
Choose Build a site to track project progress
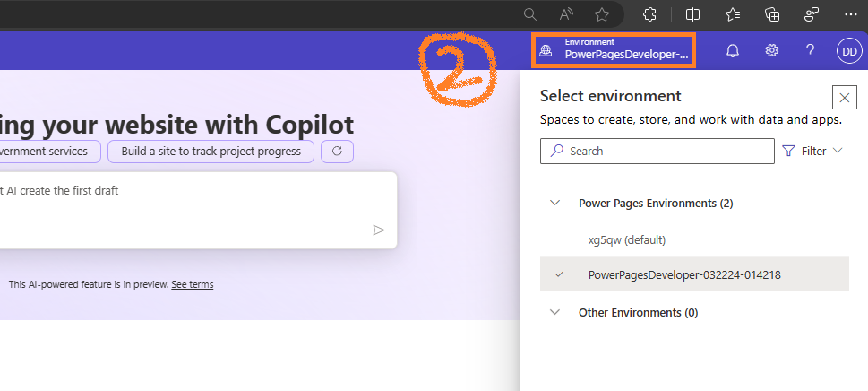211,152
